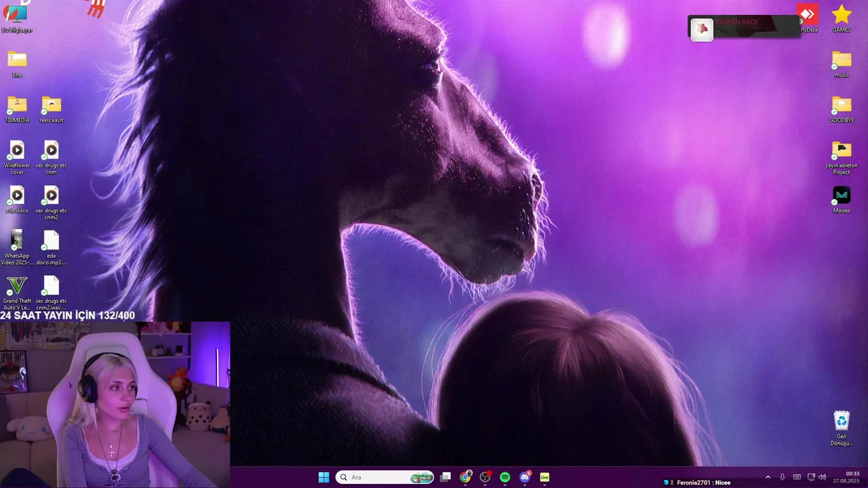
Task: Select the AnyDesk desktop shortcut
Action: click(807, 18)
